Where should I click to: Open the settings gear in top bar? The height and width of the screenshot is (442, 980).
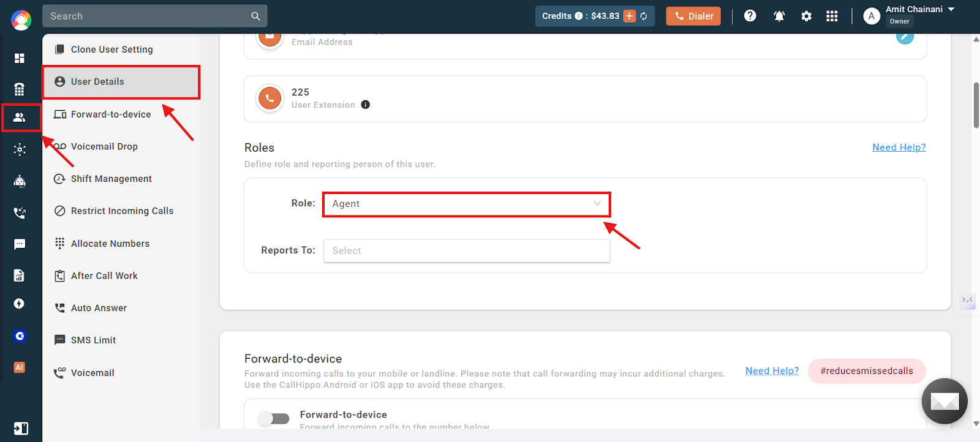click(x=807, y=16)
